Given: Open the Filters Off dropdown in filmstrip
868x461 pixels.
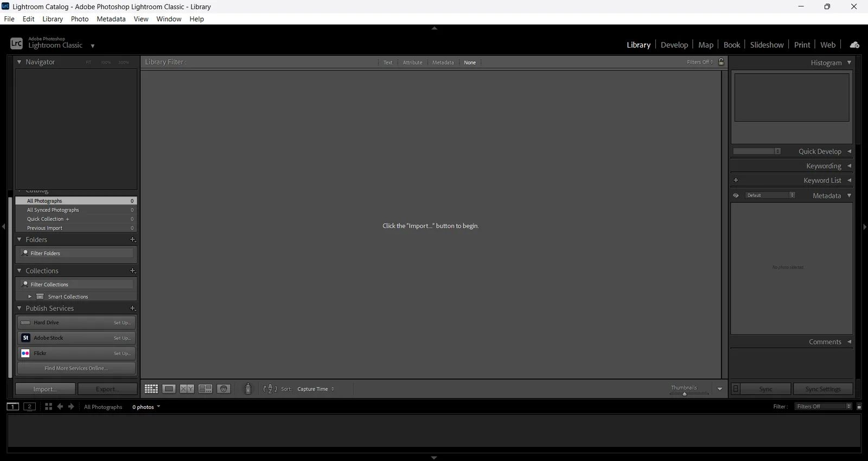Looking at the screenshot, I should pyautogui.click(x=824, y=407).
